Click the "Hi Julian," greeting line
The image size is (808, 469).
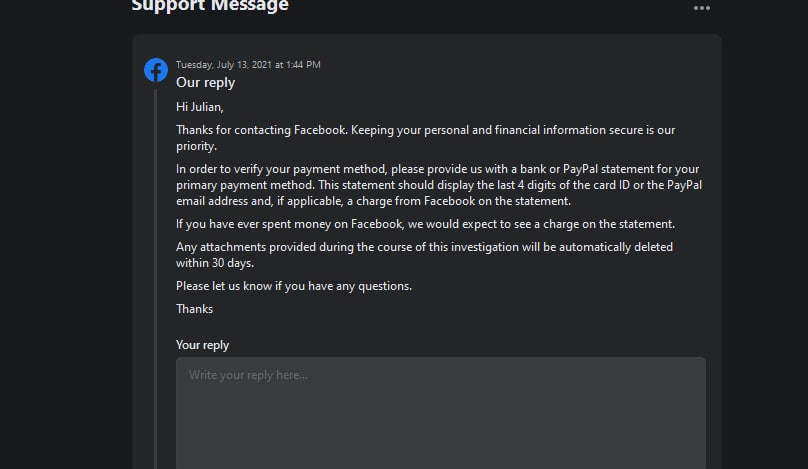(199, 107)
